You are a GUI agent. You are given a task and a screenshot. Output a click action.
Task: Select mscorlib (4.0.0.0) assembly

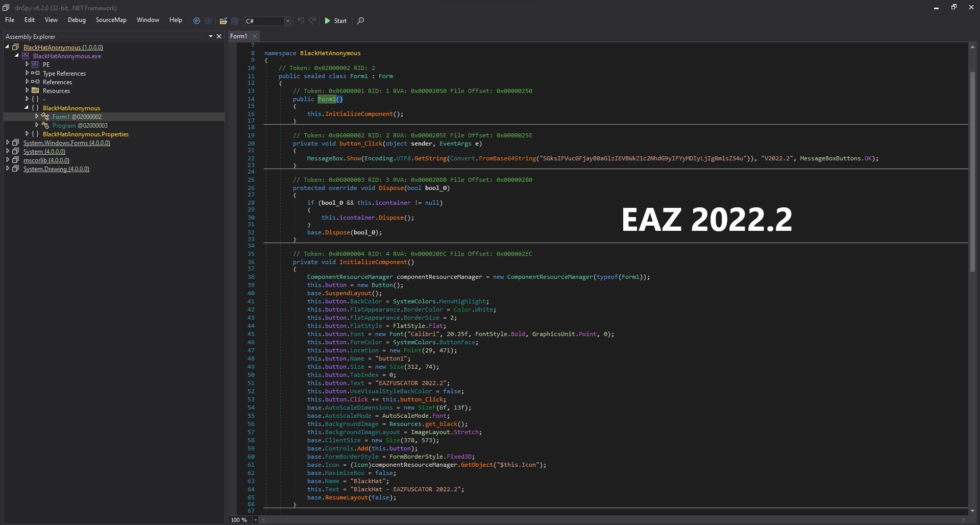(x=46, y=160)
